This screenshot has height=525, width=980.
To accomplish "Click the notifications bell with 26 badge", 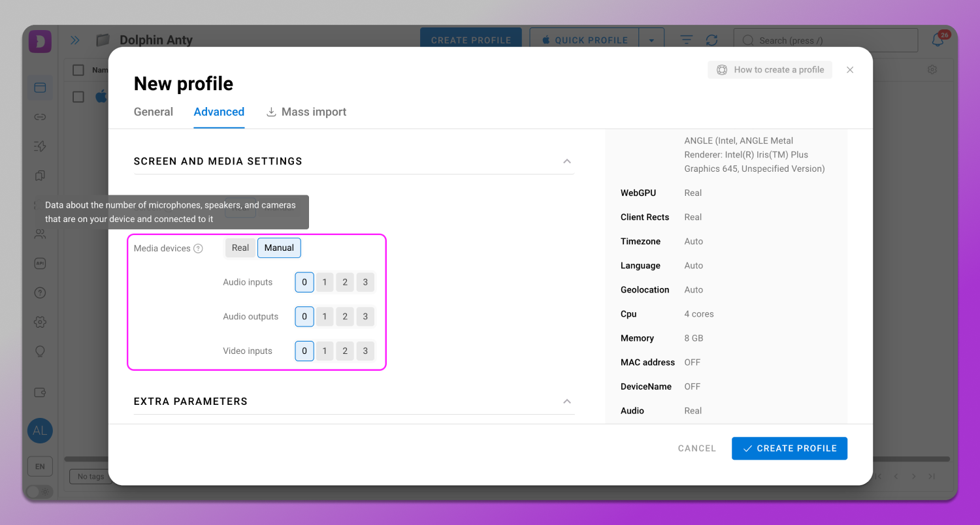I will 938,40.
